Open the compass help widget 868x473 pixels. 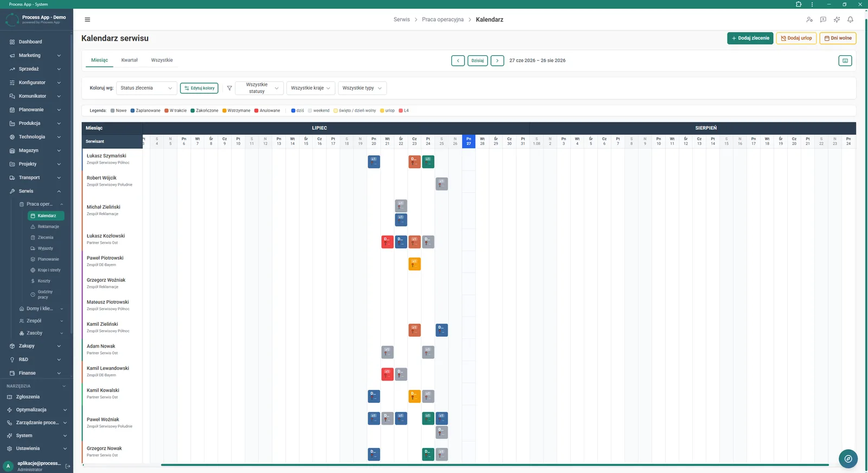click(x=848, y=459)
